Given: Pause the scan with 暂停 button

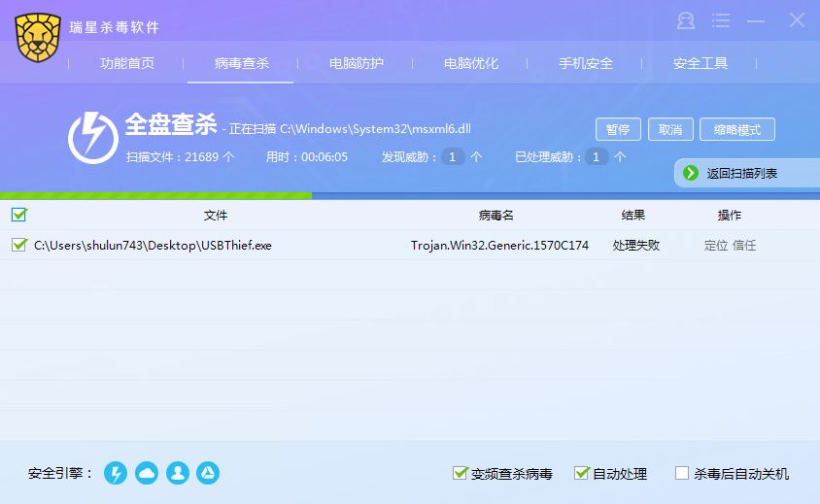Looking at the screenshot, I should point(618,129).
